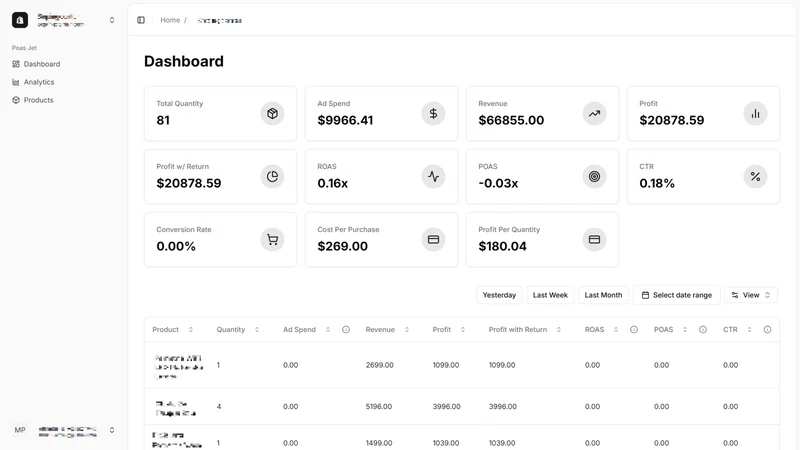Filter by Last Week

(550, 295)
